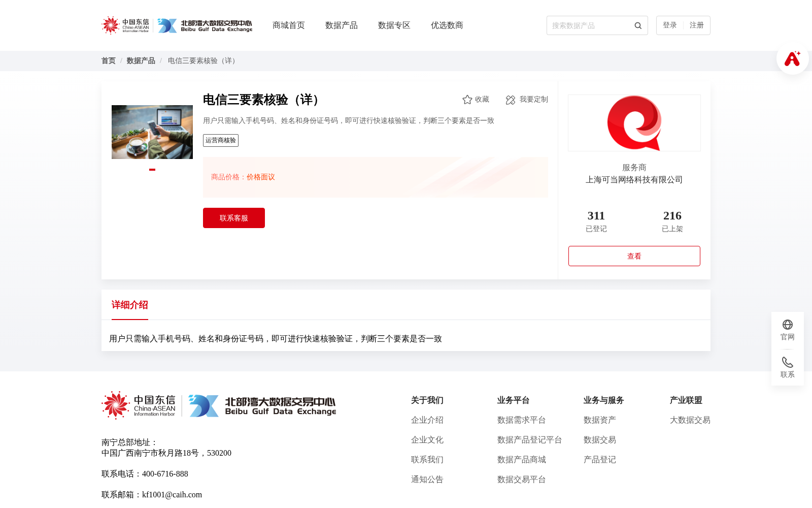Click the 联系客服 red button
Screen dimensions: 812x508
click(234, 218)
